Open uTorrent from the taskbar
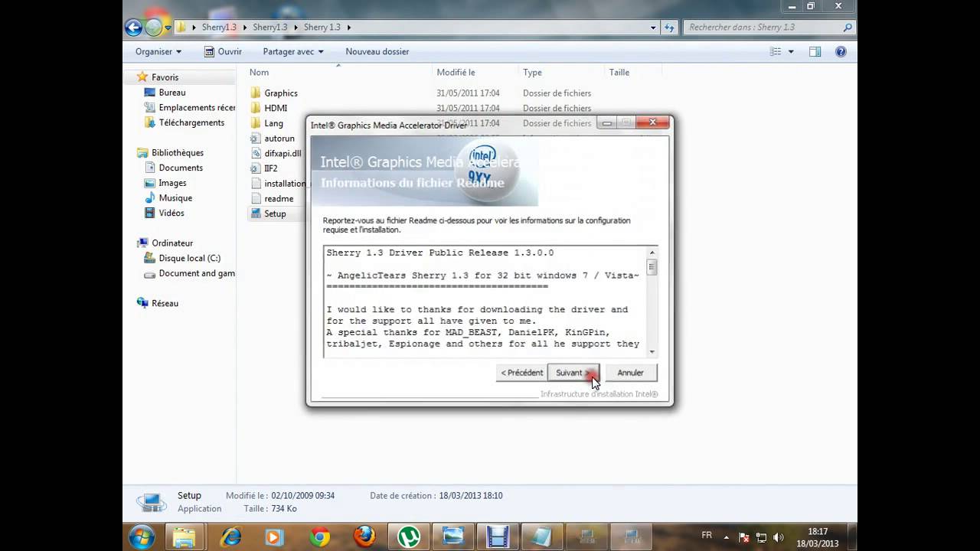 tap(409, 536)
